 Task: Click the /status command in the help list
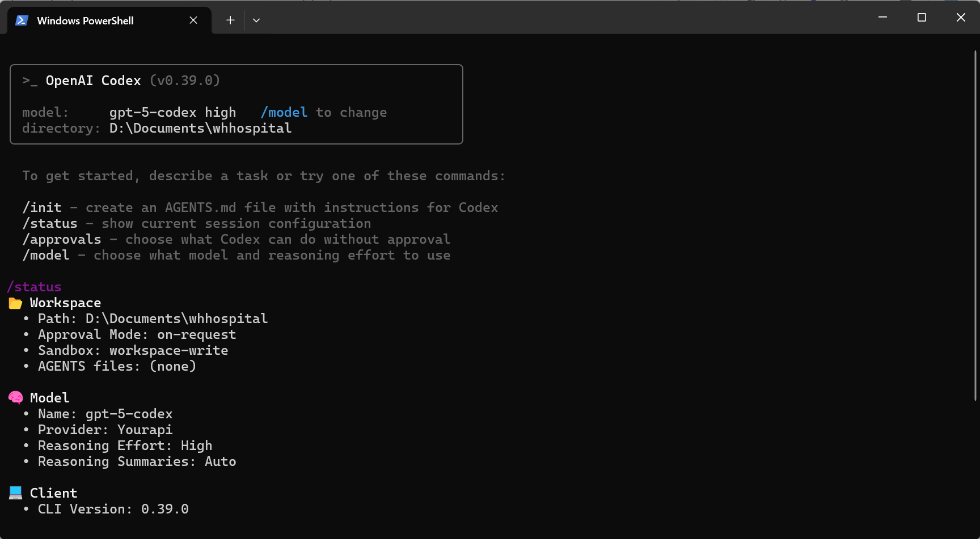pyautogui.click(x=50, y=223)
